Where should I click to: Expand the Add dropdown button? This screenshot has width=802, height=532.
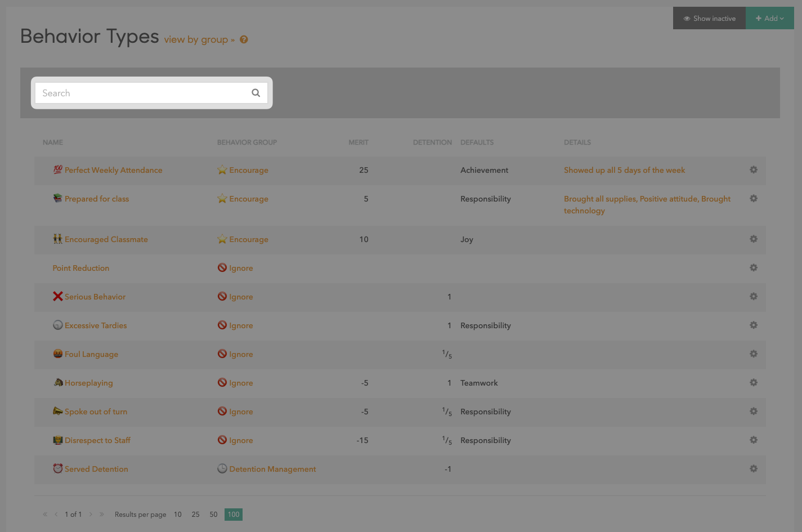(x=769, y=19)
